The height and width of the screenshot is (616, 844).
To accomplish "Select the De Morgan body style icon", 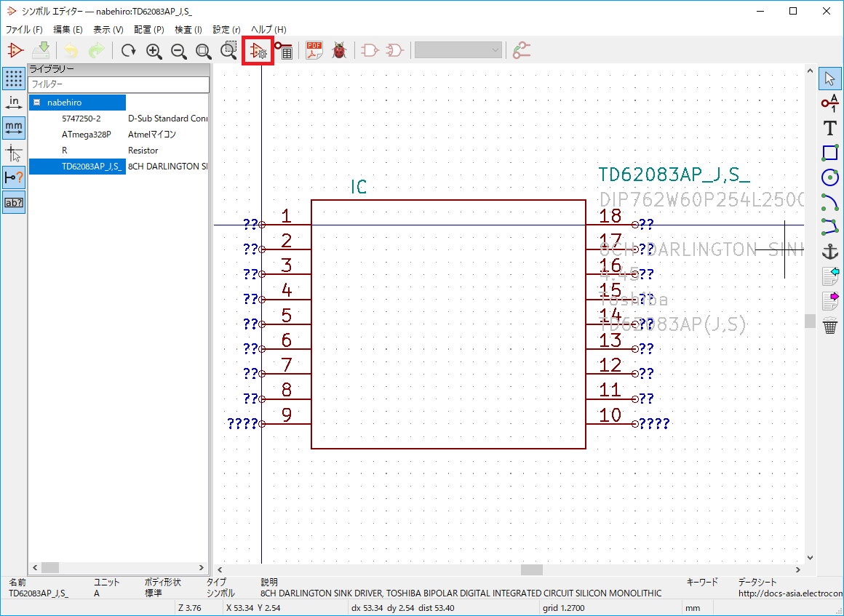I will click(x=395, y=51).
